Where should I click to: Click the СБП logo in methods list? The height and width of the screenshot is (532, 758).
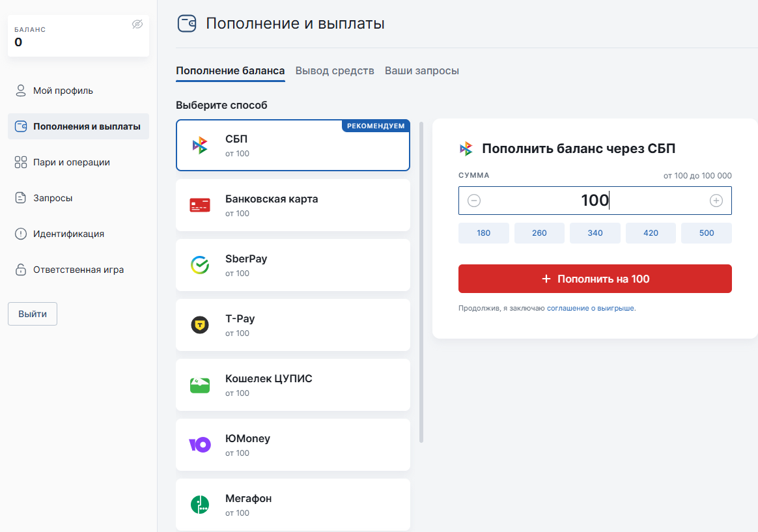[200, 145]
